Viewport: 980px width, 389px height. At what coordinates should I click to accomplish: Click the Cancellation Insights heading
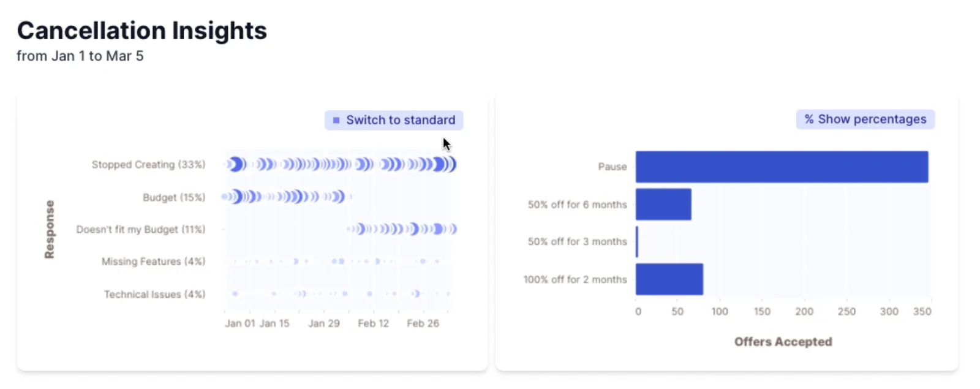click(142, 31)
